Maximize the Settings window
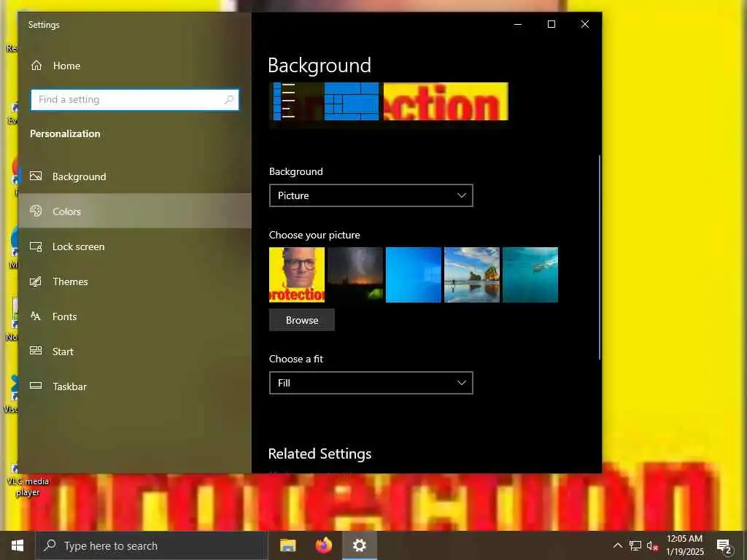This screenshot has height=560, width=747. click(551, 24)
